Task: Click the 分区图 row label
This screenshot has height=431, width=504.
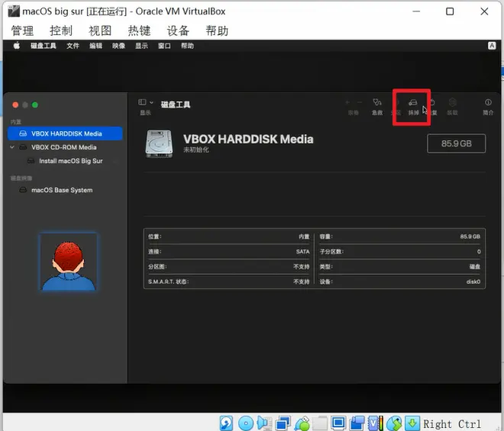Action: pyautogui.click(x=157, y=266)
